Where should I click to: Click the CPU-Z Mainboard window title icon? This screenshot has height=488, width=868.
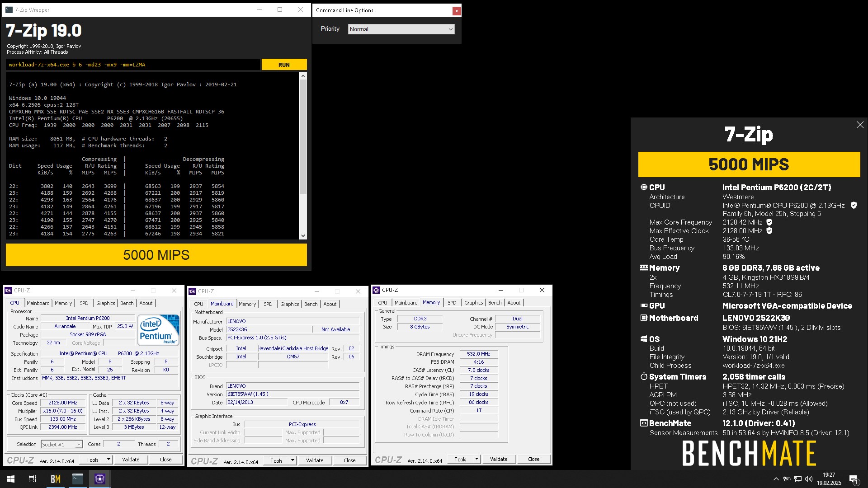click(192, 291)
